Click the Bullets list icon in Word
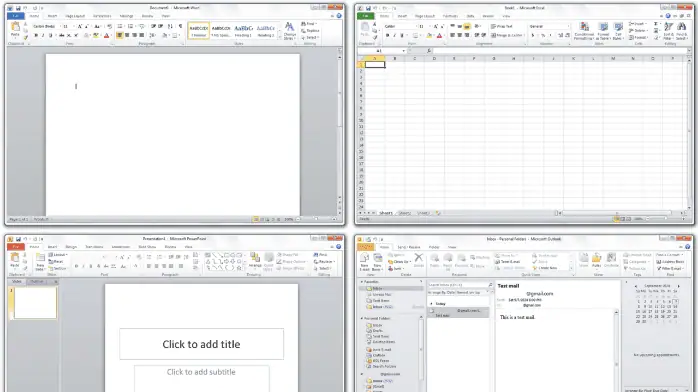 [120, 26]
